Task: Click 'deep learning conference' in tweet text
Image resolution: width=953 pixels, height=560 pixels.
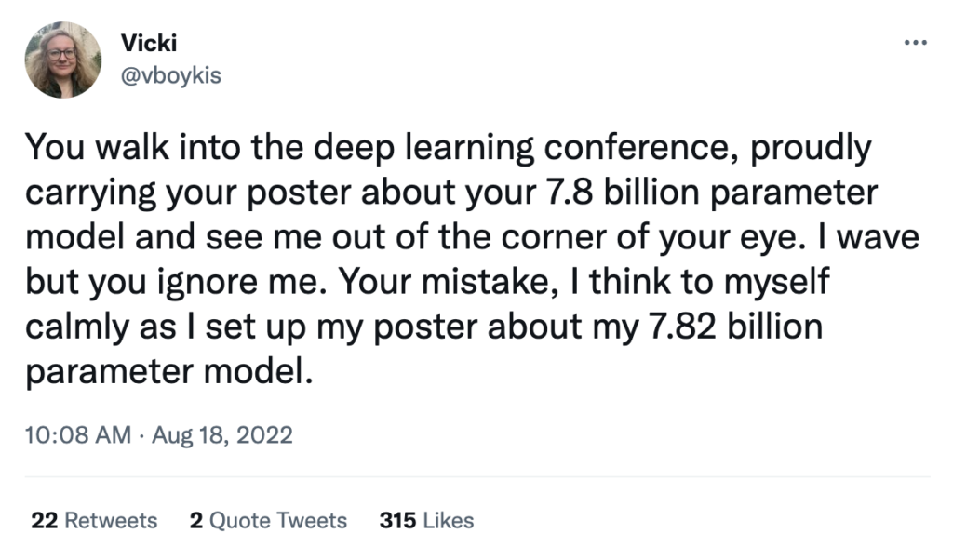Action: click(516, 147)
